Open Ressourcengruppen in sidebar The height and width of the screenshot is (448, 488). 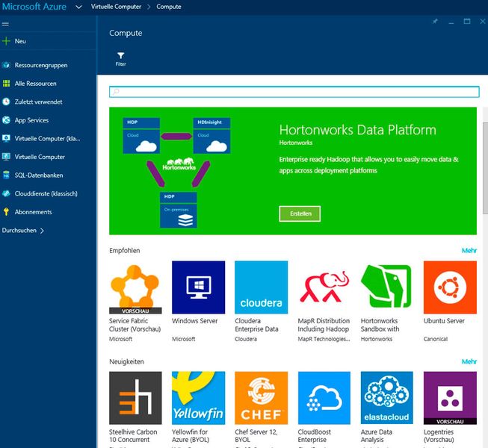pyautogui.click(x=41, y=65)
